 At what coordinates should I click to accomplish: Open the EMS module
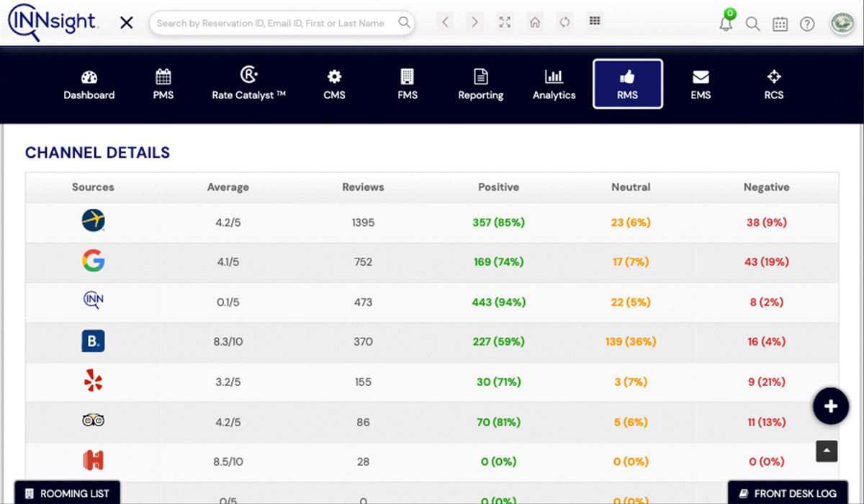pos(701,85)
